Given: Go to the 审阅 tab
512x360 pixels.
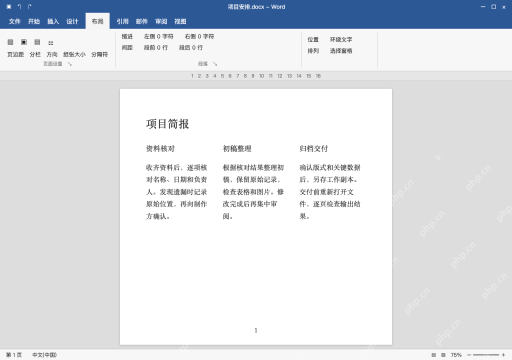Looking at the screenshot, I should click(x=161, y=22).
